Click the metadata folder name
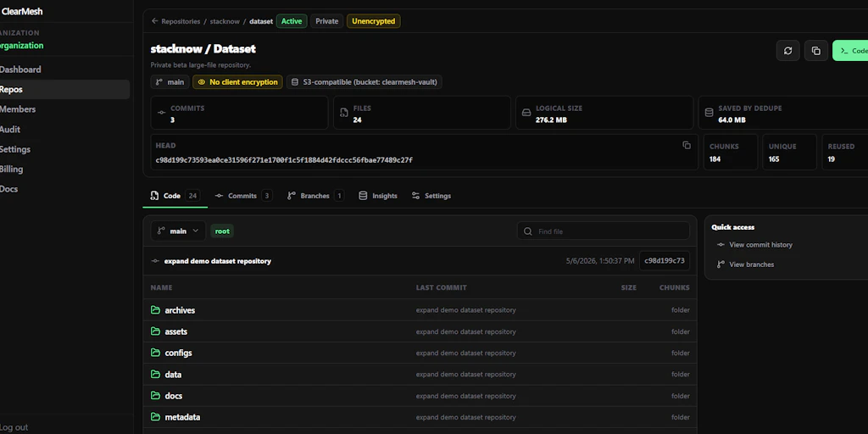The height and width of the screenshot is (434, 868). point(182,417)
